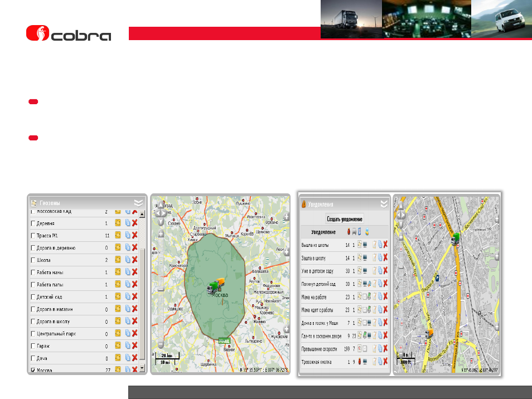Screen dimensions: 532x399
Task: Delete the Дорога в деревню geozone
Action: click(135, 247)
